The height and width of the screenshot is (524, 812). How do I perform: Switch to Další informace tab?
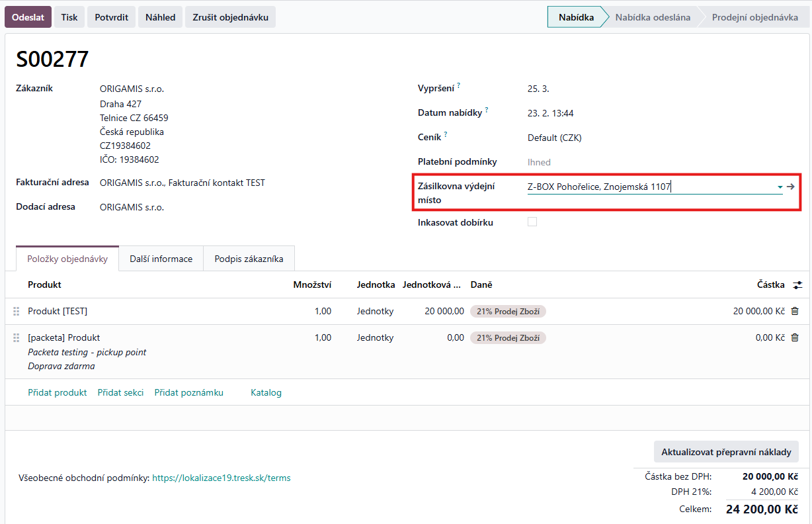161,259
